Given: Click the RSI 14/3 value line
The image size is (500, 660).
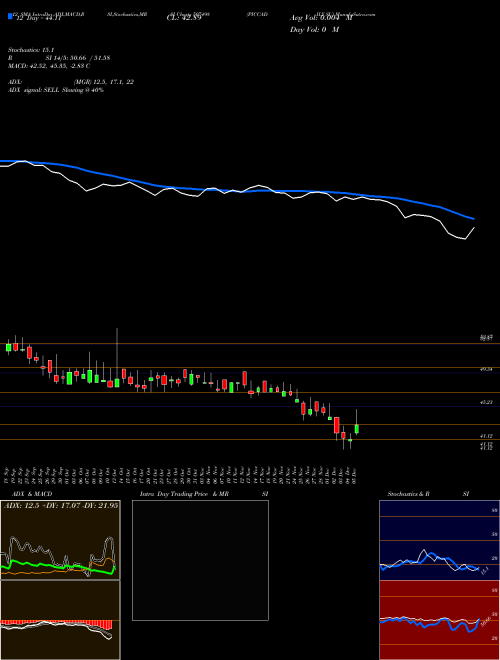Looking at the screenshot, I should click(x=59, y=58).
